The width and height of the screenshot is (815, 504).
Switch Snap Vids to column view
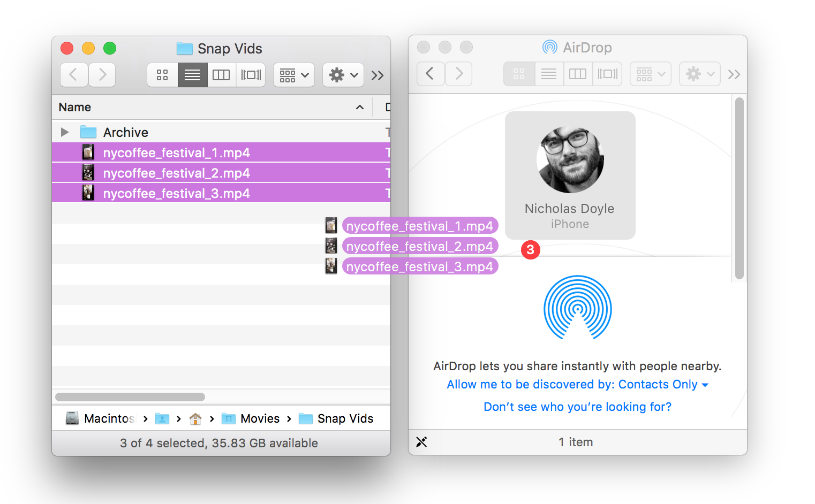pos(221,75)
